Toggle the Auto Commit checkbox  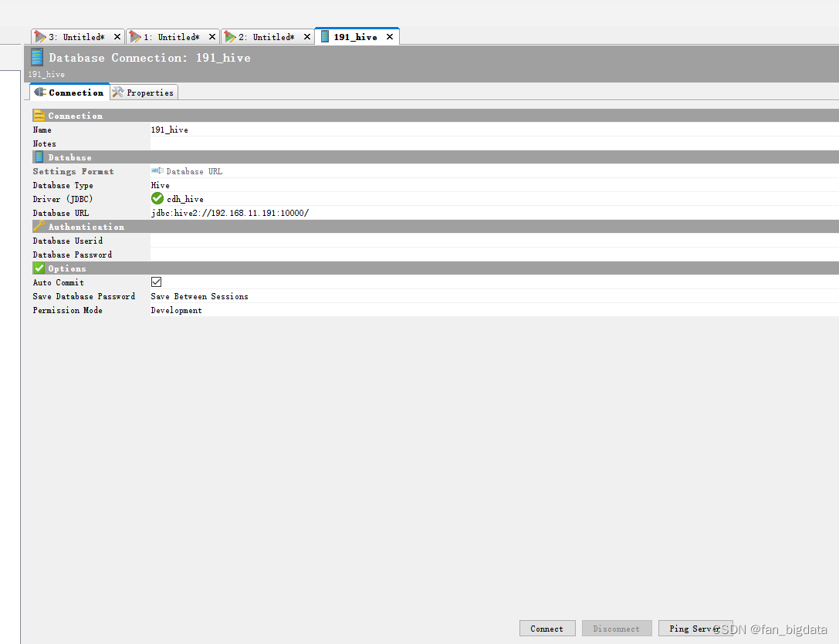(x=156, y=282)
